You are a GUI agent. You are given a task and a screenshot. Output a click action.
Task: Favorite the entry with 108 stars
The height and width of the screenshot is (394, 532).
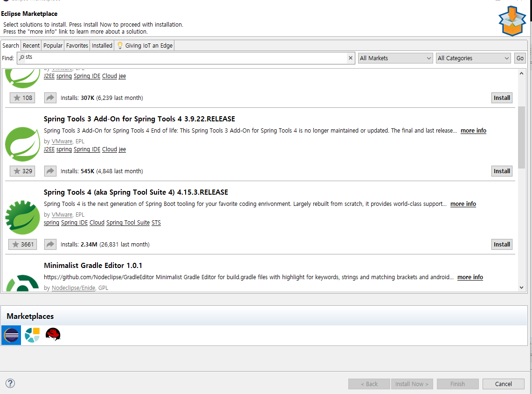click(22, 98)
